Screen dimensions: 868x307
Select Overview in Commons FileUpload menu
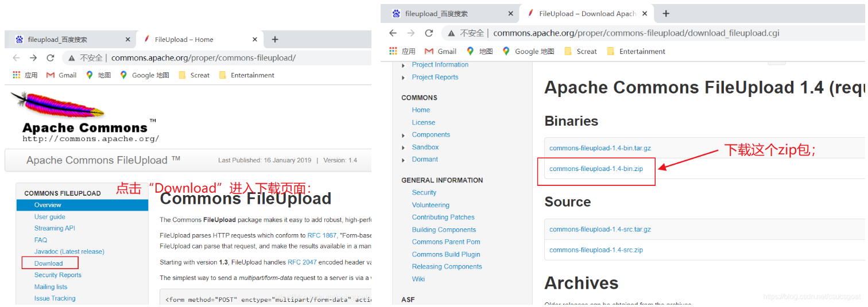click(x=82, y=205)
